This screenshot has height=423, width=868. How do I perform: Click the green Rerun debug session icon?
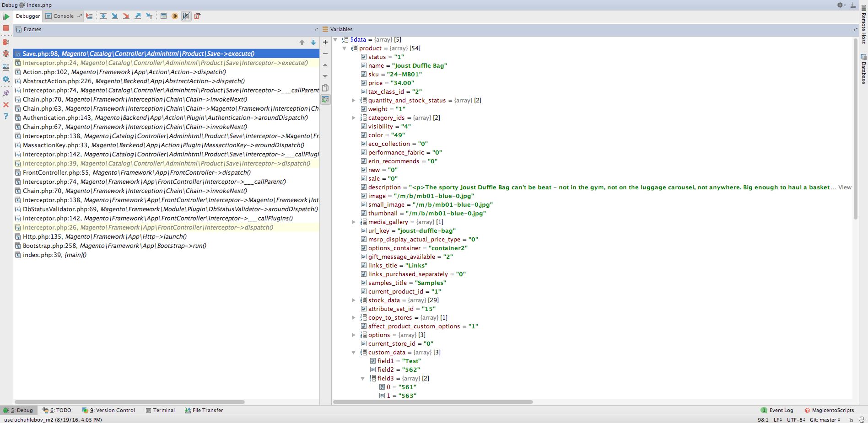(6, 16)
